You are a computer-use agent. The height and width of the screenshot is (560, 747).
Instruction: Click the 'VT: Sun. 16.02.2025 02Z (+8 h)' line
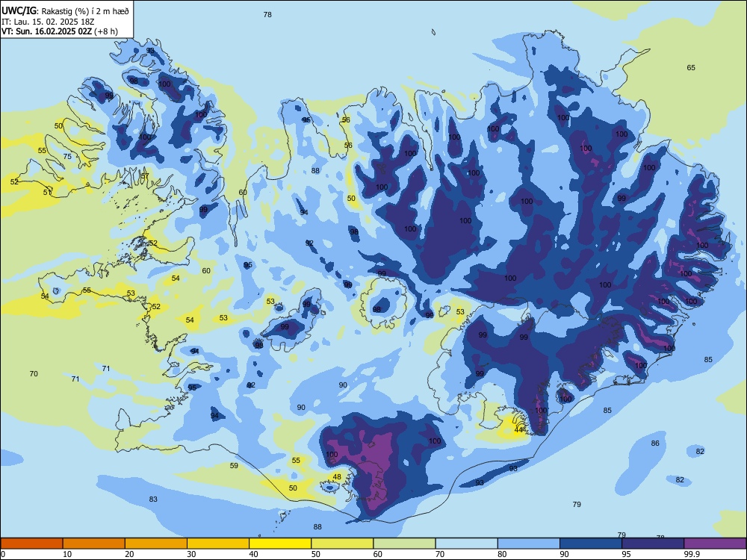[x=60, y=31]
